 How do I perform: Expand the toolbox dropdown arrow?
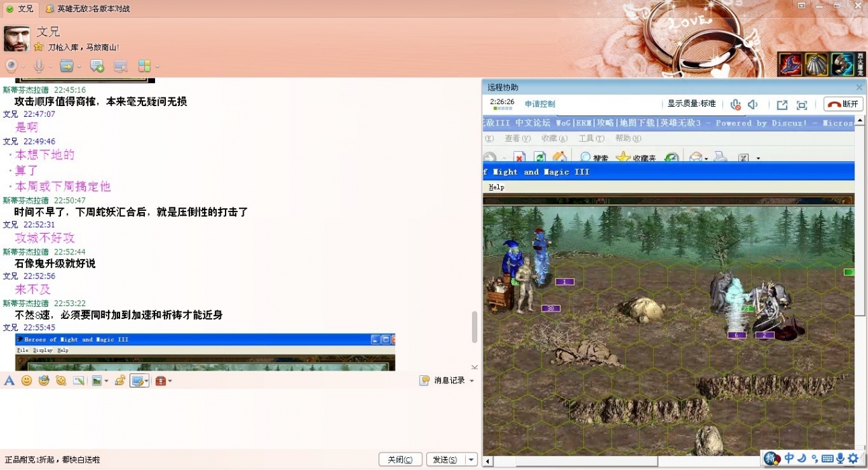[x=170, y=381]
